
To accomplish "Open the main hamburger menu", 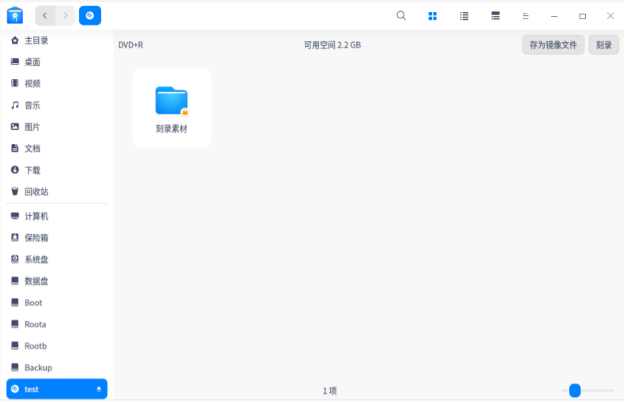I will pyautogui.click(x=525, y=16).
